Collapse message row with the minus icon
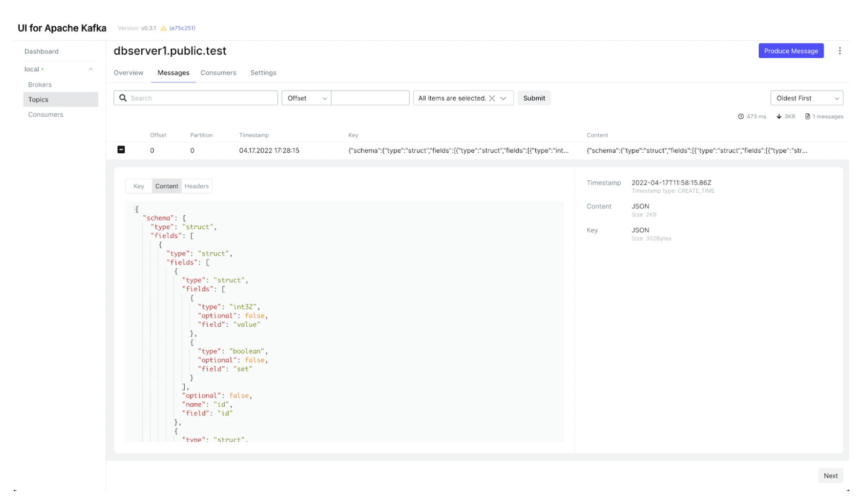 [121, 150]
